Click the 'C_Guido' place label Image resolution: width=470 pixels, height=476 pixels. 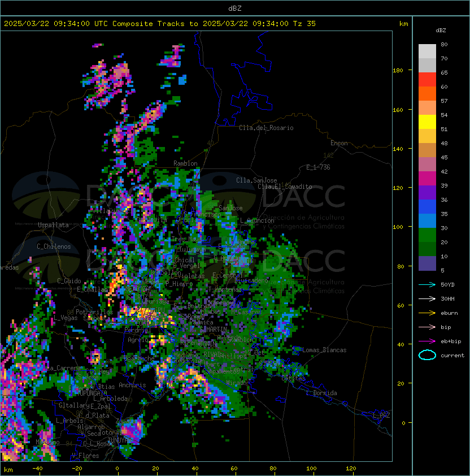[69, 281]
